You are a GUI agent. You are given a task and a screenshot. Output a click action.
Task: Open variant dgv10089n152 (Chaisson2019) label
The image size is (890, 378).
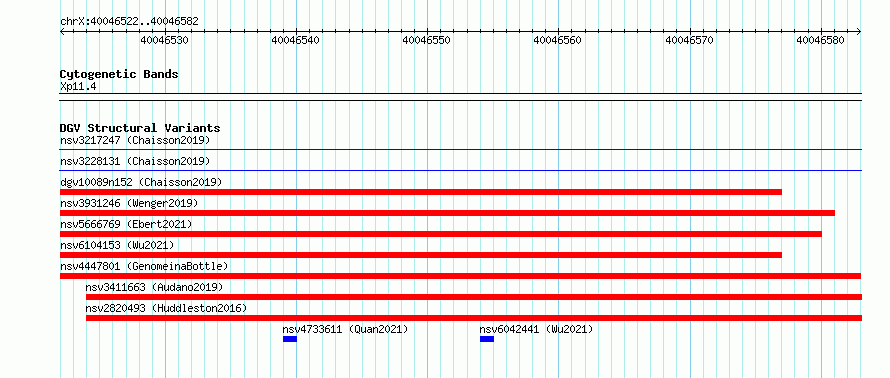coord(141,182)
